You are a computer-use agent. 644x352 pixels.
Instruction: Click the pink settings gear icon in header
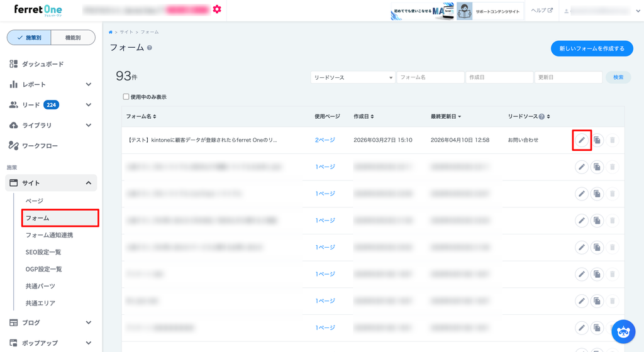pos(217,9)
